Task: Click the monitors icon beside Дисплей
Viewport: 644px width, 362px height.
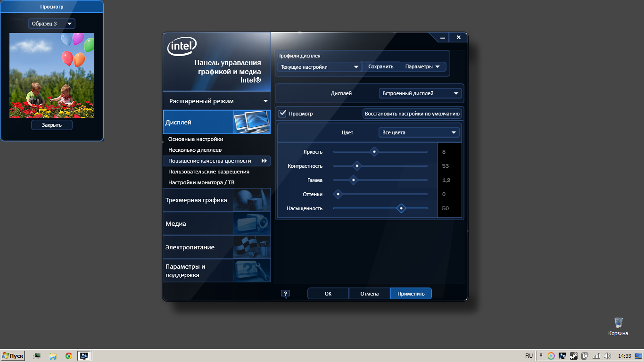Action: click(252, 122)
